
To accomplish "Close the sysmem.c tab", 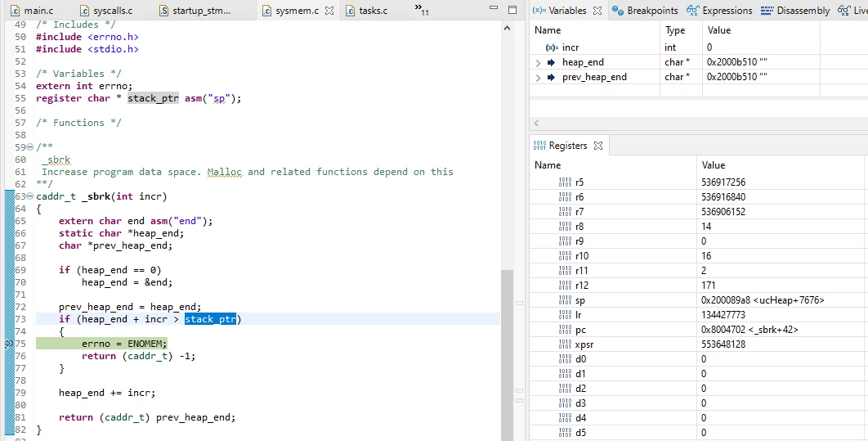I will point(329,11).
